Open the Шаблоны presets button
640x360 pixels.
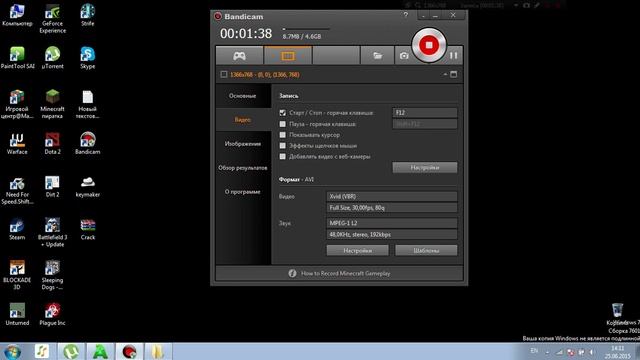click(426, 250)
